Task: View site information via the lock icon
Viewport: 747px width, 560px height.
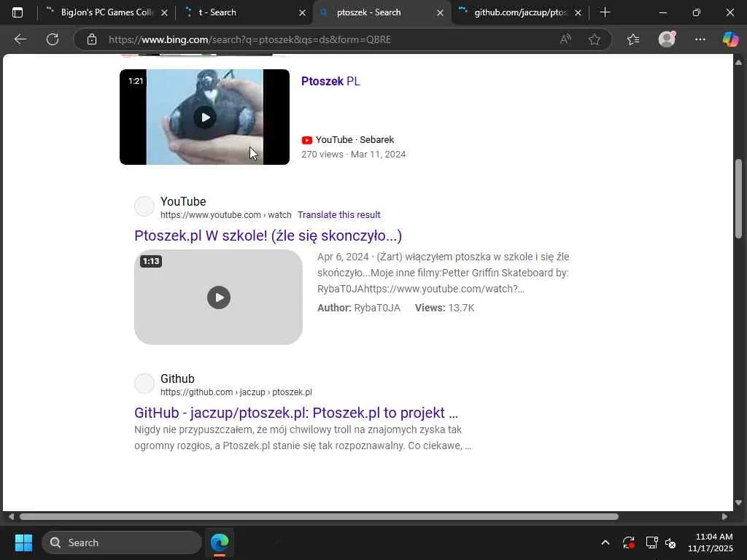Action: click(x=92, y=39)
